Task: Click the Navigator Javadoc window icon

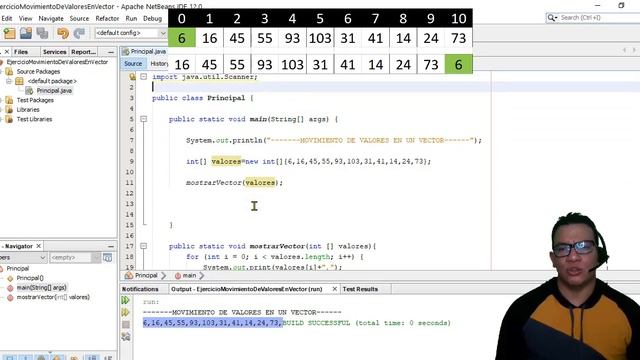Action: (107, 258)
